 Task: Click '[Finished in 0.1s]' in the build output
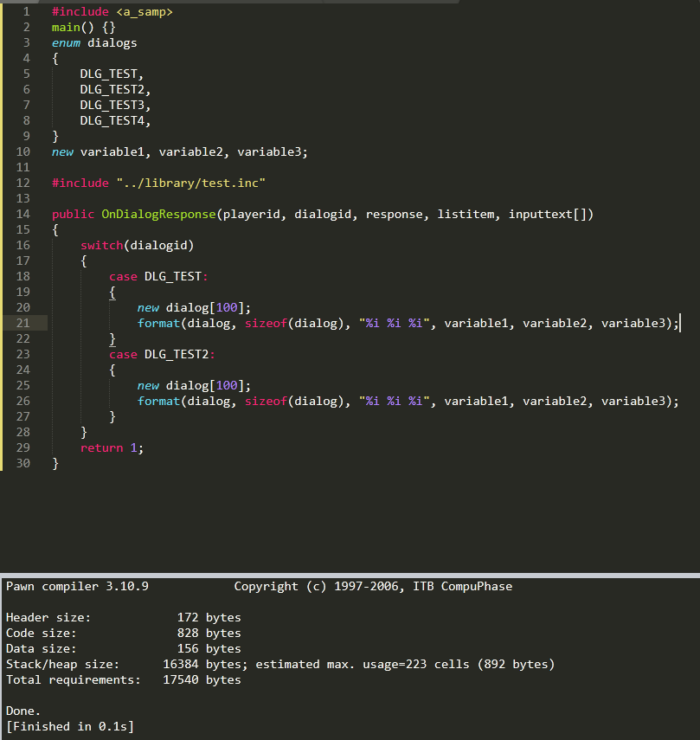[x=70, y=726]
